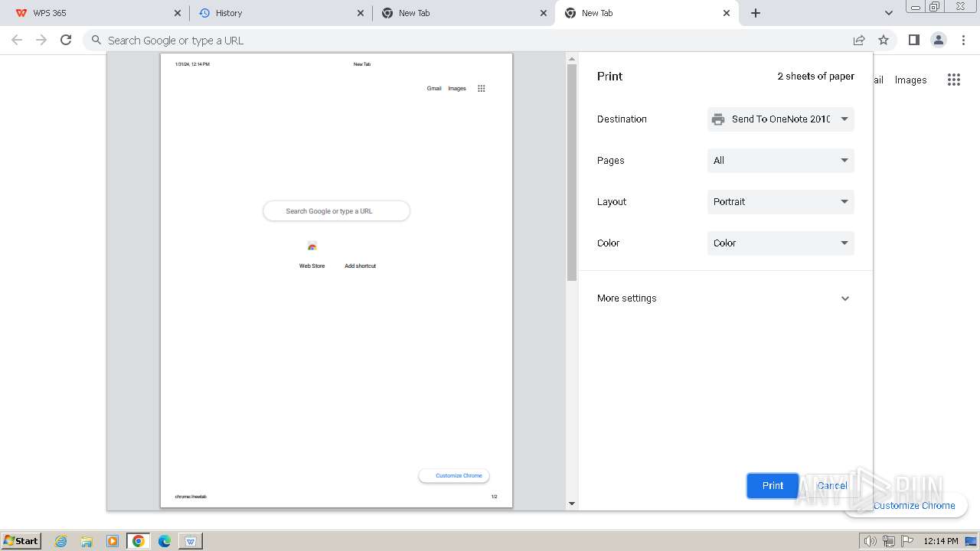Open the media player taskbar icon

click(x=113, y=541)
